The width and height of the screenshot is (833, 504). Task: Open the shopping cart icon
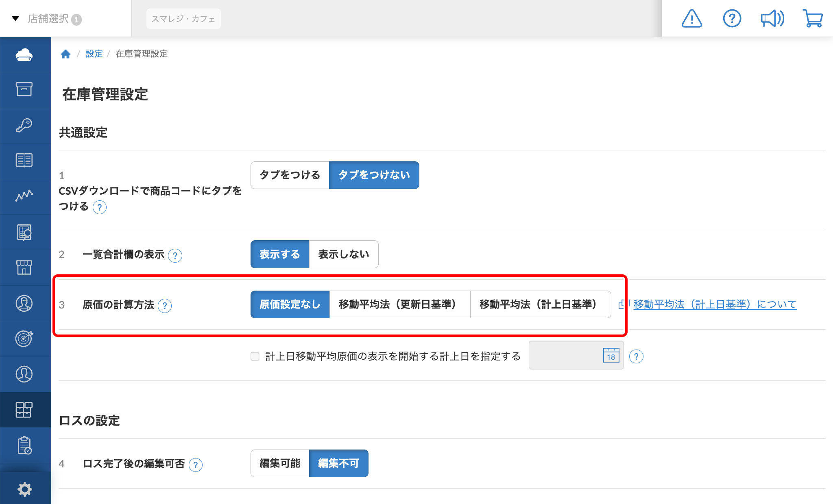[813, 19]
